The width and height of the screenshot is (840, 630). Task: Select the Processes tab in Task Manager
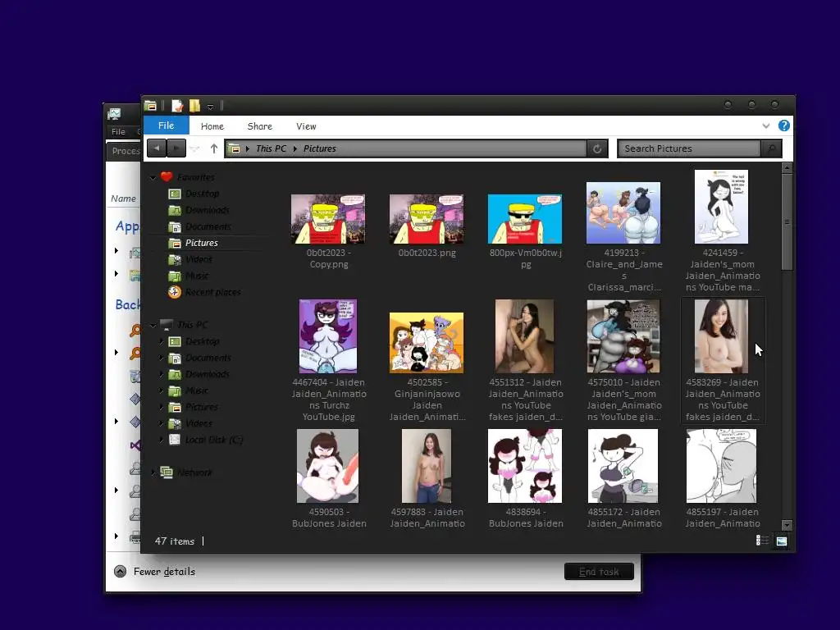pos(125,151)
